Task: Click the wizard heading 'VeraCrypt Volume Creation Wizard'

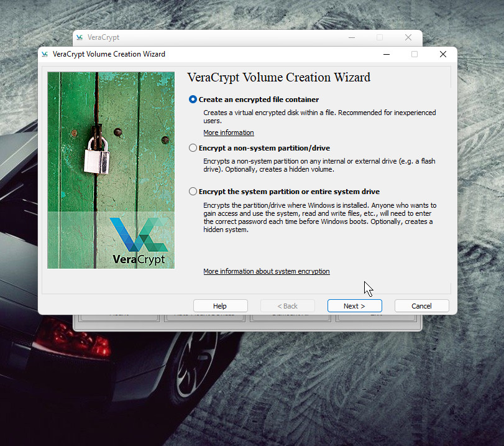Action: (x=278, y=77)
